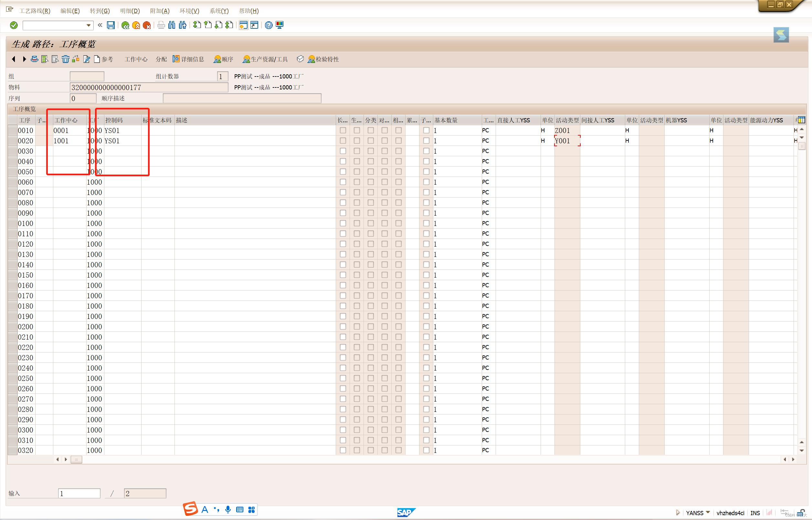Screen dimensions: 812x520
Task: Open the Help question mark icon
Action: coord(268,25)
